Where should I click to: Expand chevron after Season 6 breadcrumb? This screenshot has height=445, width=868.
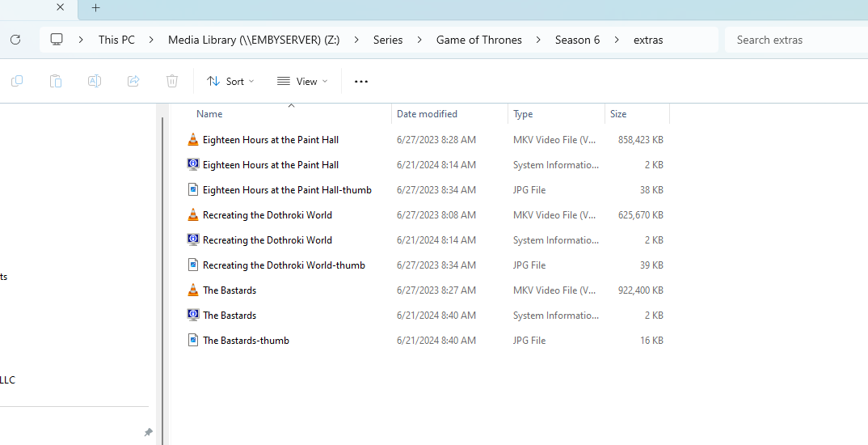point(617,40)
